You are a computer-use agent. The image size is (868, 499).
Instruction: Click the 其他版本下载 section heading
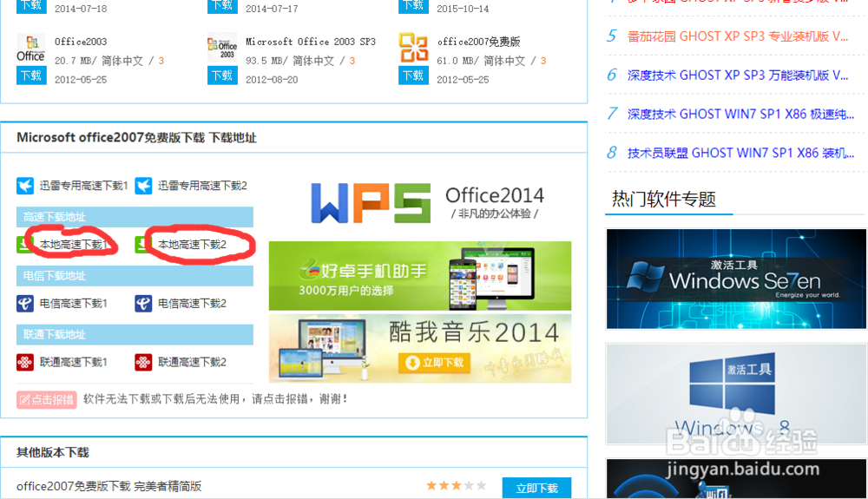53,452
